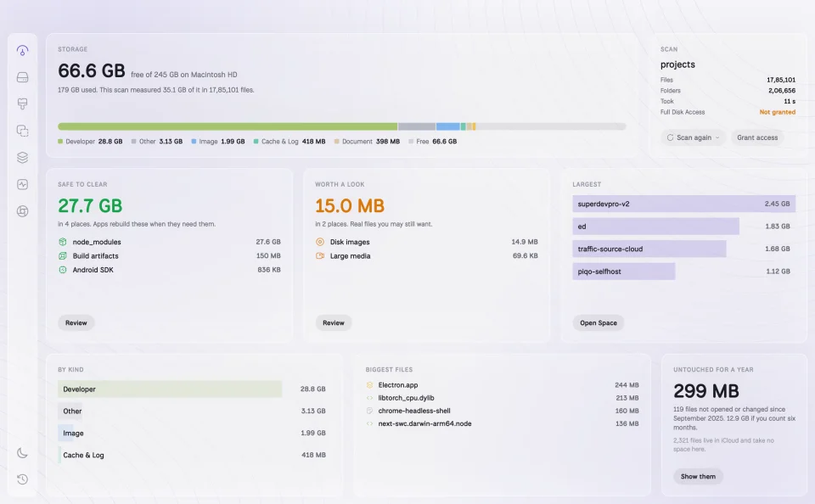815x504 pixels.
Task: Click the libtorch_cpu.dylib file name
Action: [x=406, y=398]
